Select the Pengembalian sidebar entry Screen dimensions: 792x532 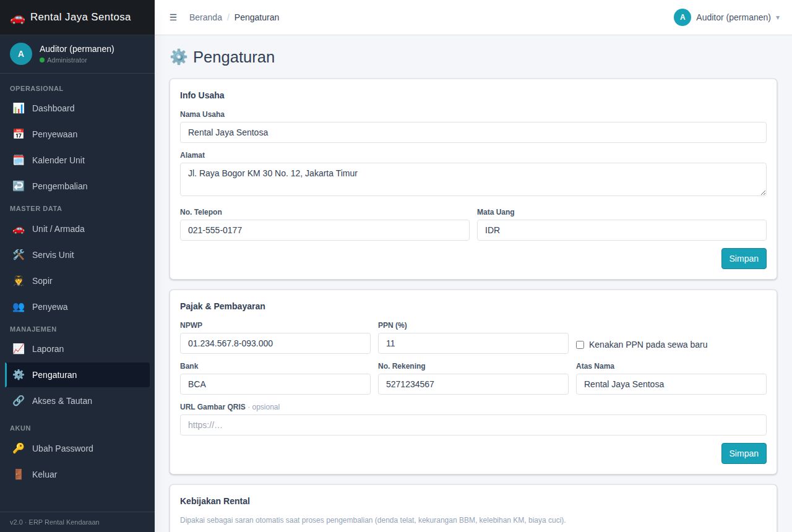coord(77,186)
